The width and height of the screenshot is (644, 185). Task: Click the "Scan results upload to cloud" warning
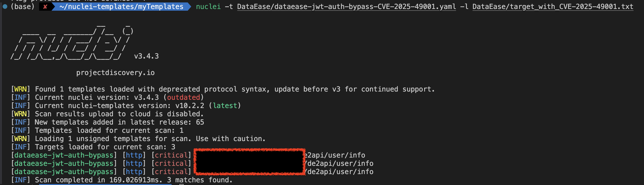click(119, 114)
